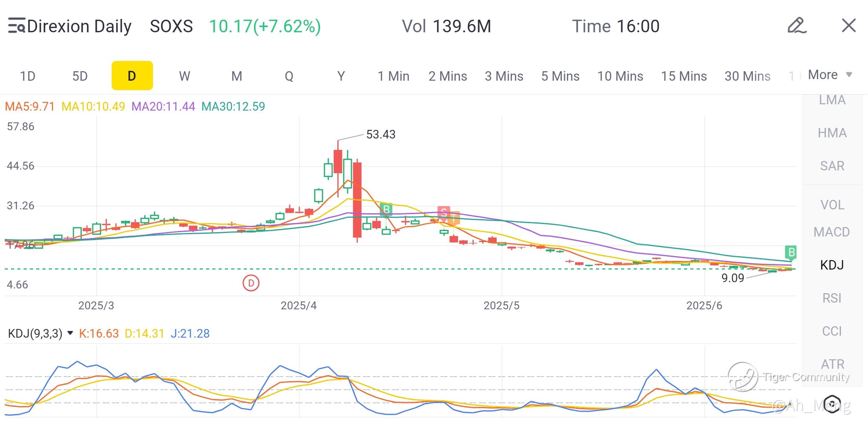Open the stock search list icon
This screenshot has height=425, width=868.
[x=17, y=26]
